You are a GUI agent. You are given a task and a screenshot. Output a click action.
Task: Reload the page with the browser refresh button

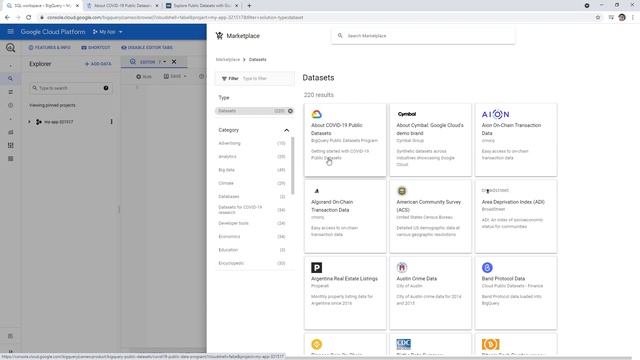29,18
